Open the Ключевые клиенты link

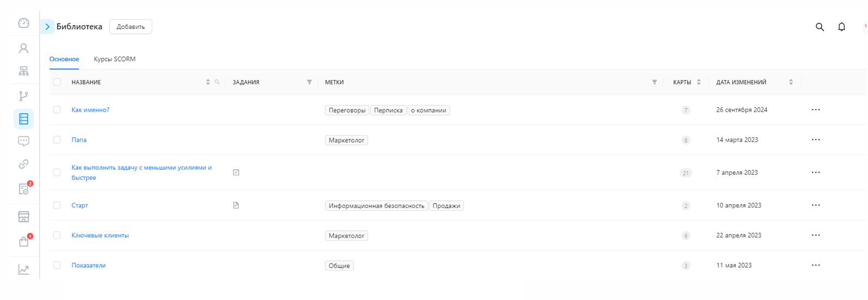coord(100,235)
